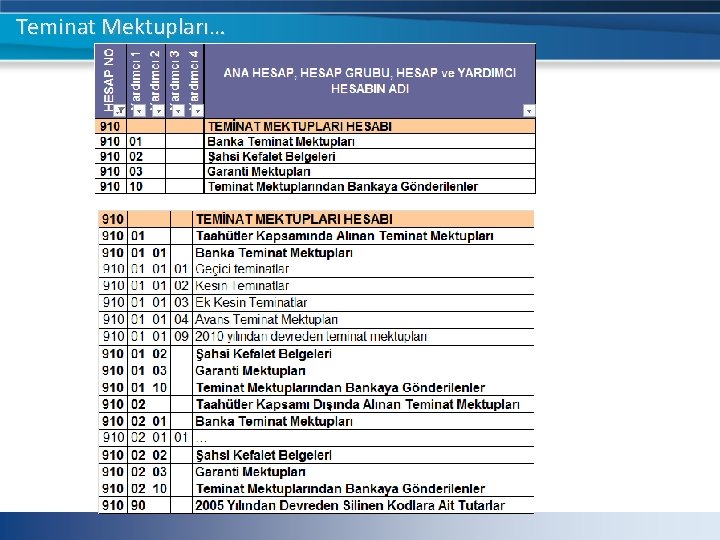Select 'Teminat Mektuplarından Bankaya Gönderilenler' in row 910 01 10

tap(340, 388)
